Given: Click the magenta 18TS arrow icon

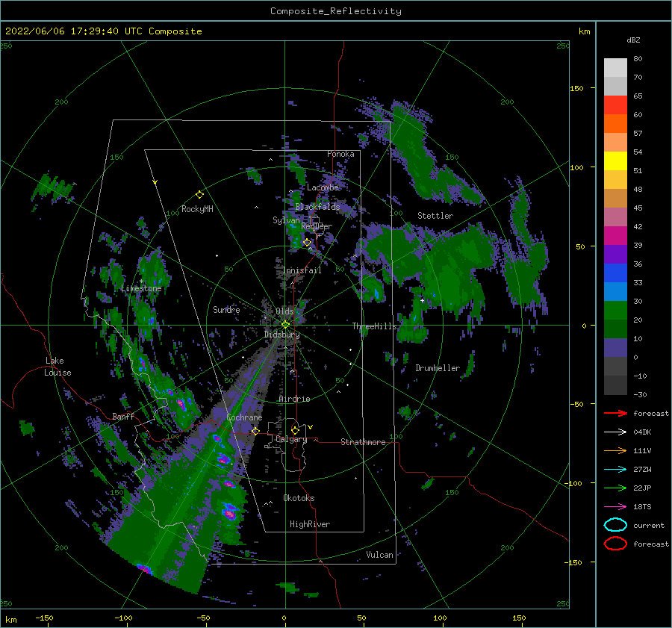Looking at the screenshot, I should coord(615,507).
